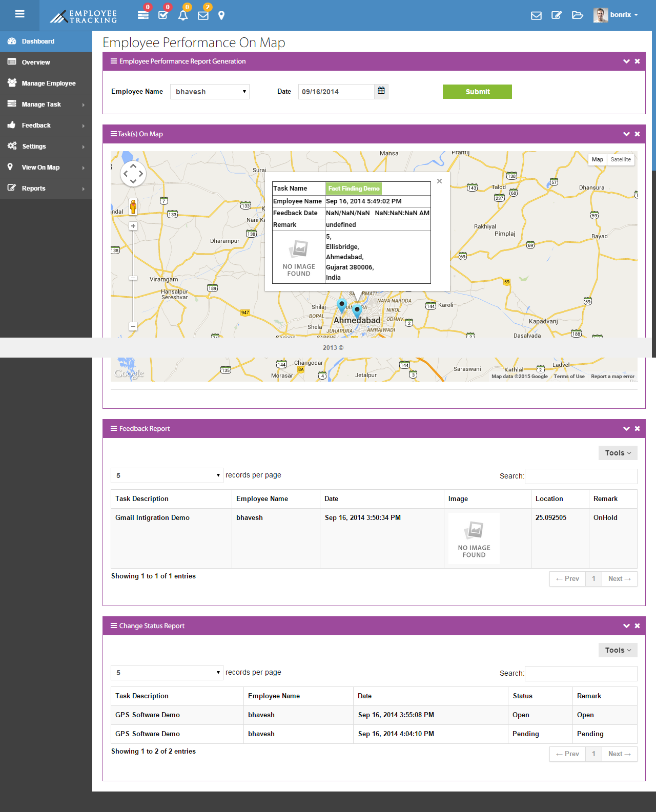This screenshot has width=656, height=812.
Task: Click the checklist tasks icon in header
Action: (163, 15)
